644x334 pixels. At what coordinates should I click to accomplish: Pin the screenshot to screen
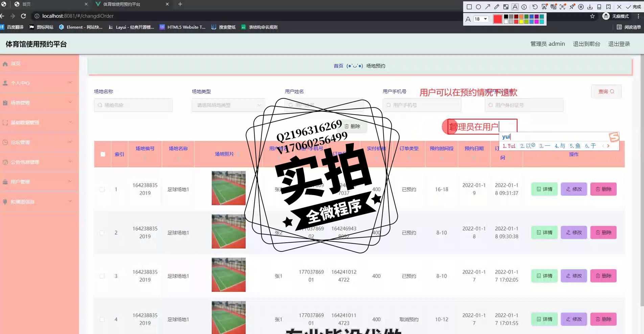(x=572, y=7)
